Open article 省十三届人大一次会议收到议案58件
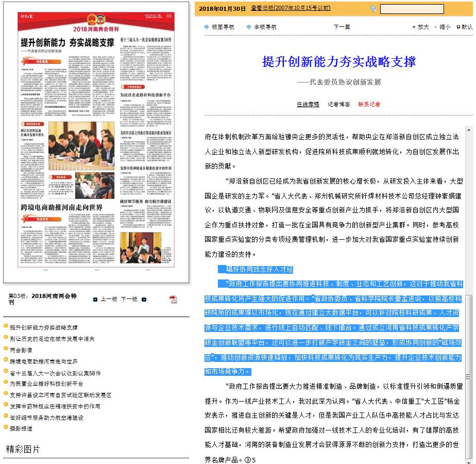Screen dimensions: 476x464 (55, 373)
